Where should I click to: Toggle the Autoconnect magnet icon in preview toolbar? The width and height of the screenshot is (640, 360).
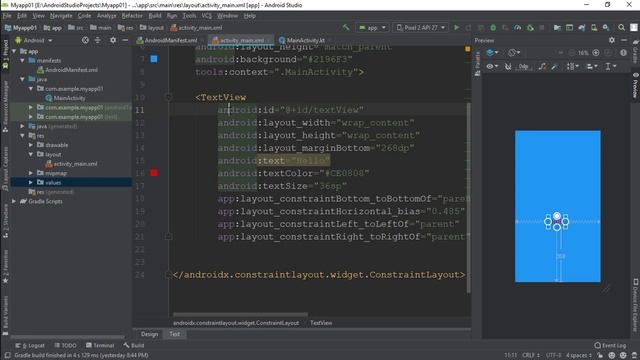click(508, 66)
